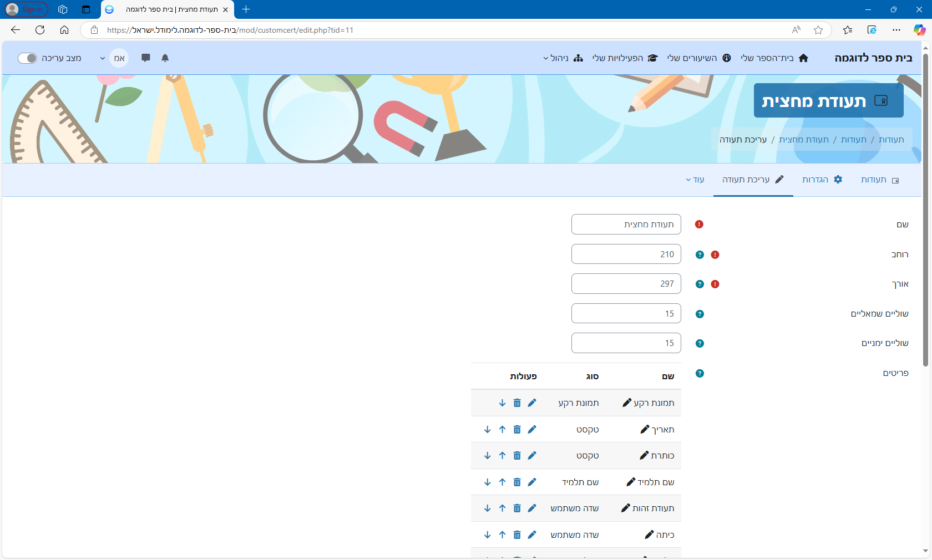Delete the תאריך element using the trash icon
This screenshot has width=932, height=560.
coord(517,429)
